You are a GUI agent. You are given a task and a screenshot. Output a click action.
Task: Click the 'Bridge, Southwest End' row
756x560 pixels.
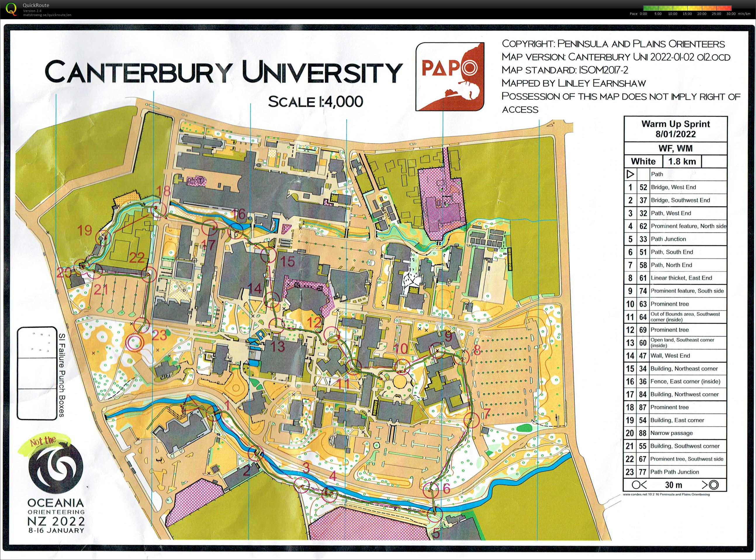675,200
